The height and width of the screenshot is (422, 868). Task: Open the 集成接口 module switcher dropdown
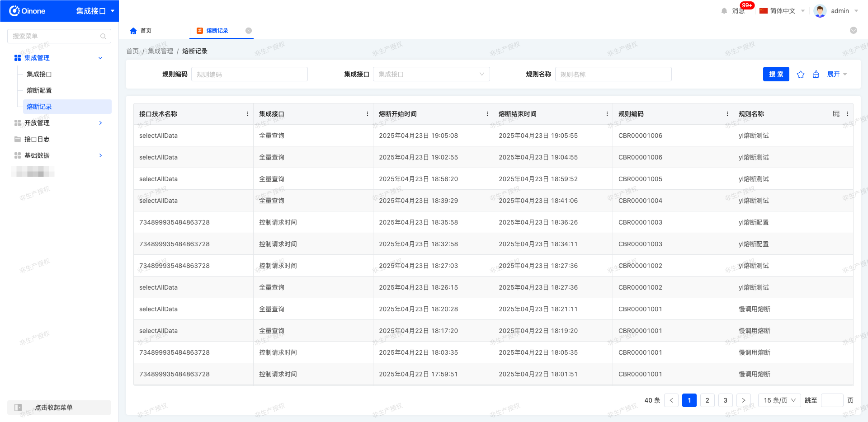pyautogui.click(x=95, y=11)
